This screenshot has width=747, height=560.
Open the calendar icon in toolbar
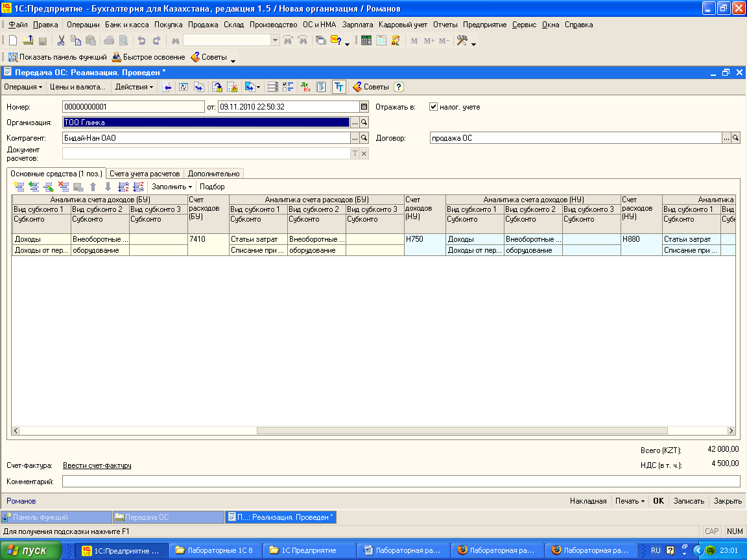point(381,40)
